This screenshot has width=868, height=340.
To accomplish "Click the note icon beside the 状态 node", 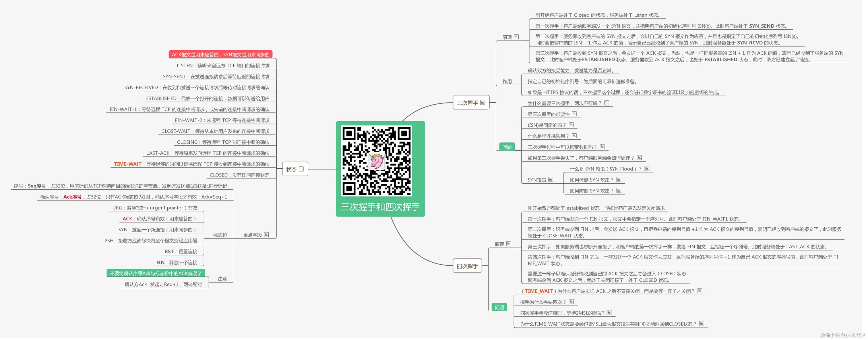I will coord(302,169).
